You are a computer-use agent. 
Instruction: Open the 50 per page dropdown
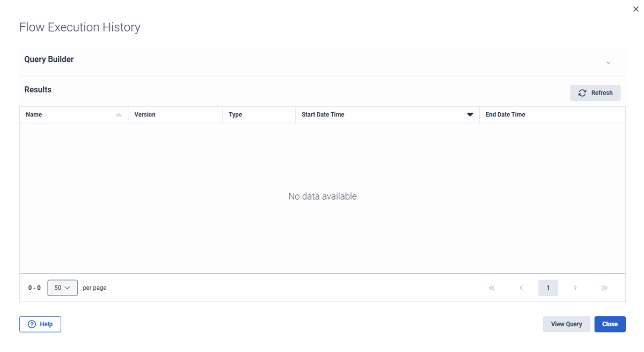[x=62, y=288]
